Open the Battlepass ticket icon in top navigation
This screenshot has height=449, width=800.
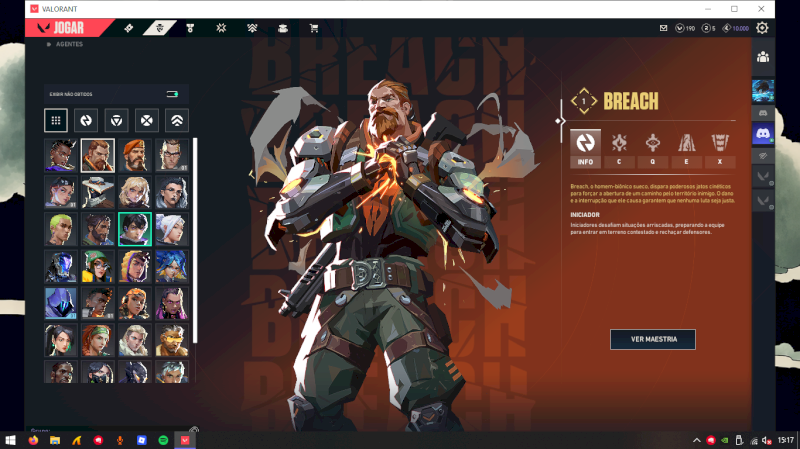tap(129, 28)
